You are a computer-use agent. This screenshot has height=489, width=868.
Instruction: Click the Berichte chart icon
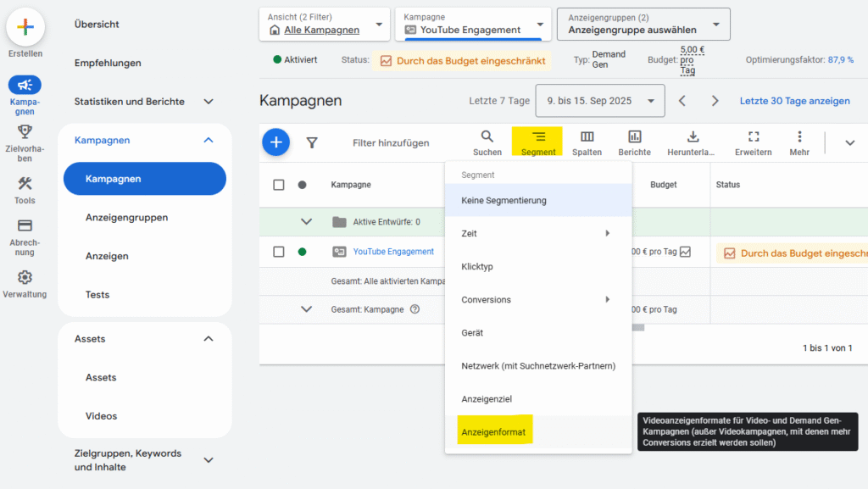[634, 136]
